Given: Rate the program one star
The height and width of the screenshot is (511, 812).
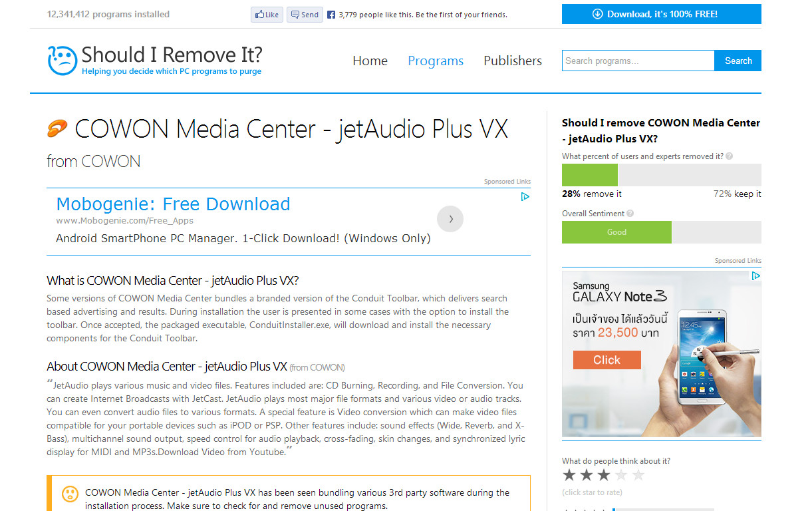Looking at the screenshot, I should point(569,475).
